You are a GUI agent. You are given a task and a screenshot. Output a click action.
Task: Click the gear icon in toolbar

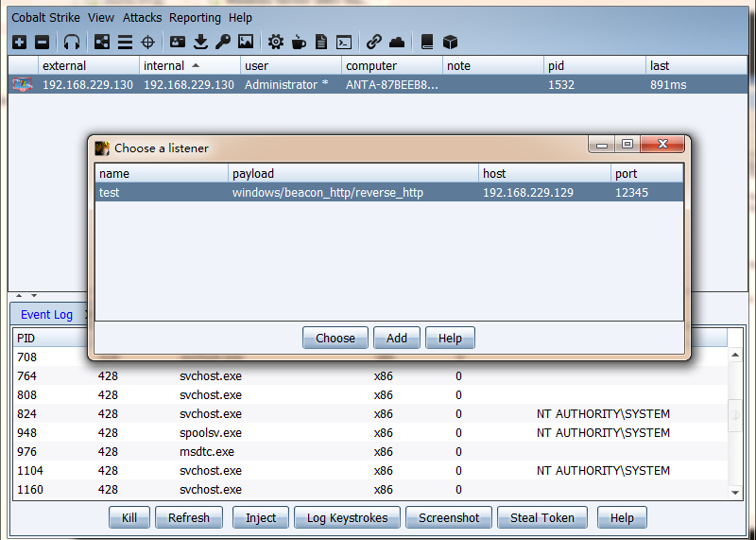(275, 42)
